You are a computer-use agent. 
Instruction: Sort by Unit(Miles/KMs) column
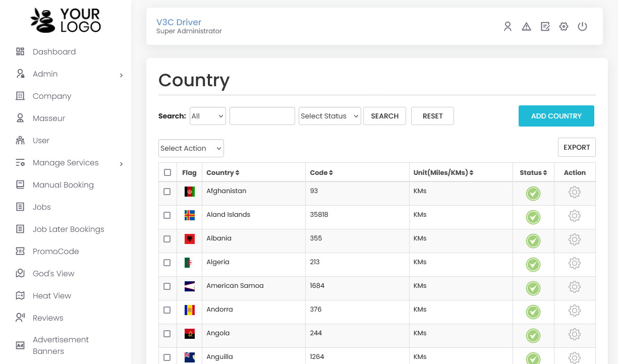pos(443,172)
